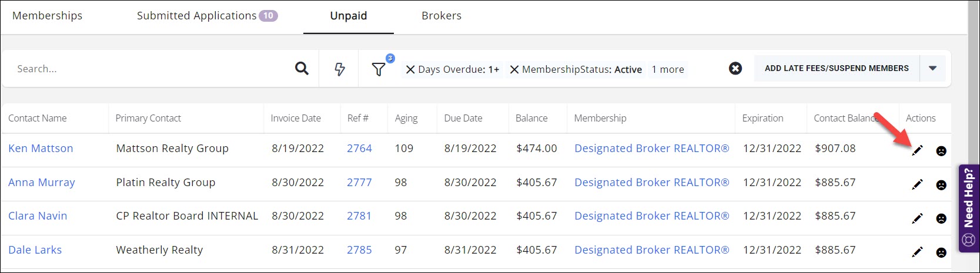980x273 pixels.
Task: Click Add Late Fees/Suspend Members button
Action: (x=836, y=69)
